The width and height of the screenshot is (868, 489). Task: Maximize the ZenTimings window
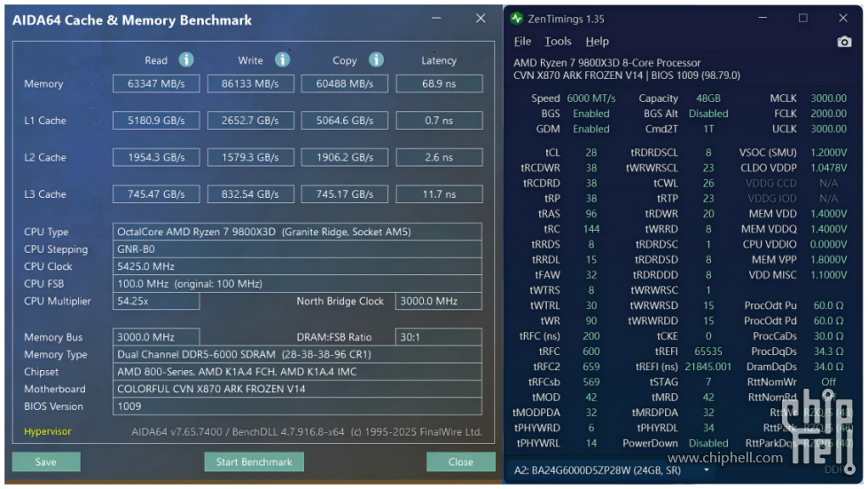[802, 19]
